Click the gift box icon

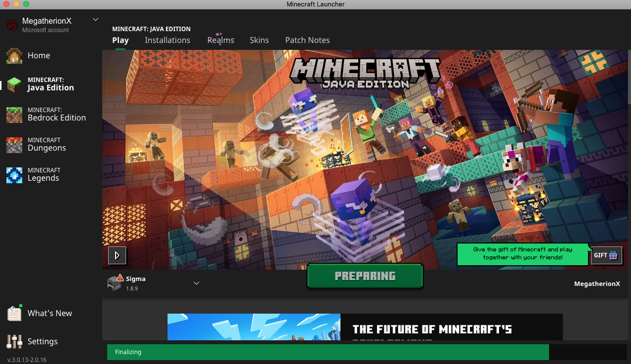pos(613,255)
